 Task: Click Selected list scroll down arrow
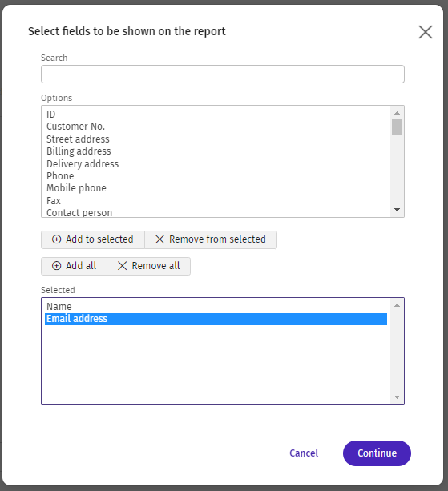point(397,397)
